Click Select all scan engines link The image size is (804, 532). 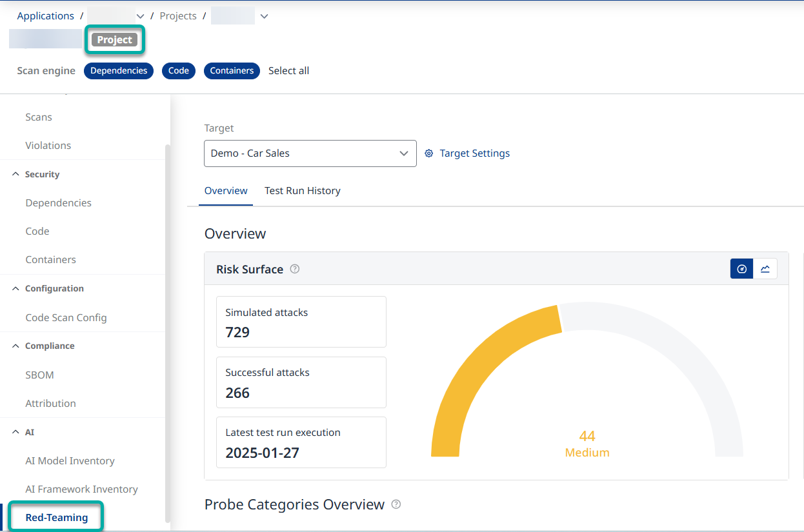point(288,71)
